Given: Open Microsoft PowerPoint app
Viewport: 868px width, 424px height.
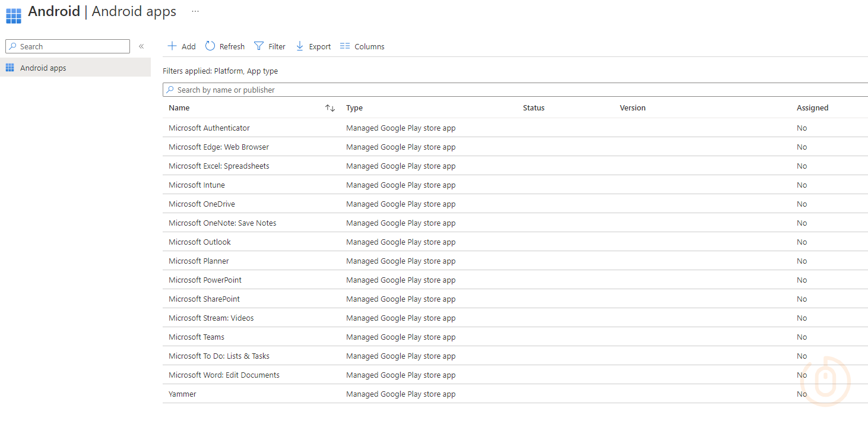Looking at the screenshot, I should 205,280.
